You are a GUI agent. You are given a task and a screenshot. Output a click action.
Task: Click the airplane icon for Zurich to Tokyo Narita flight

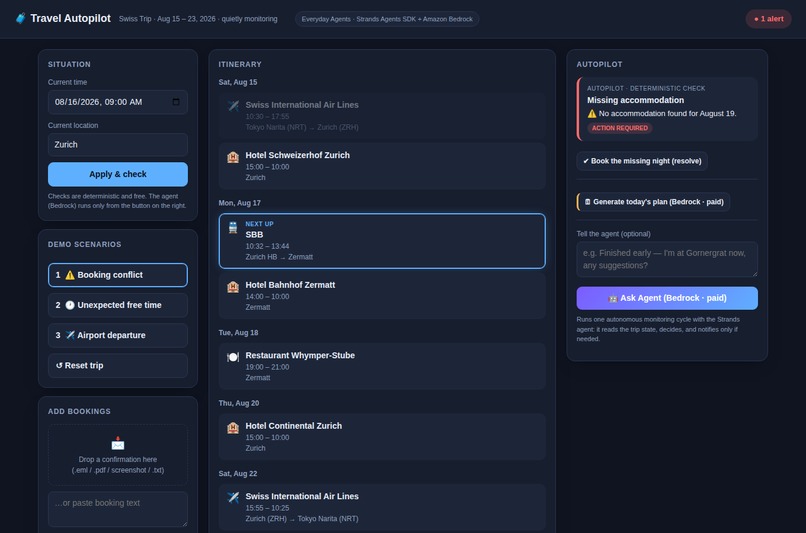[x=233, y=497]
